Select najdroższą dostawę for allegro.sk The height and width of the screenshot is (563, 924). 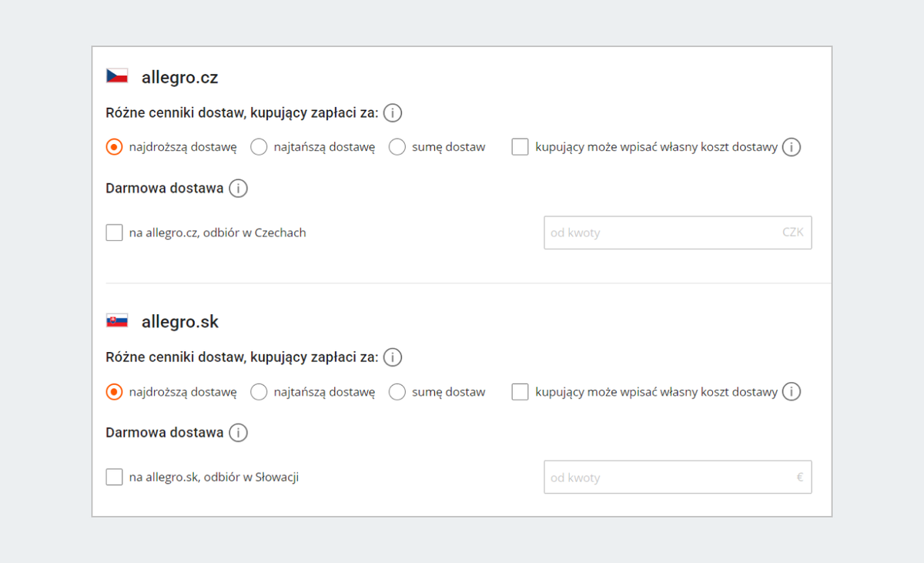pos(114,392)
